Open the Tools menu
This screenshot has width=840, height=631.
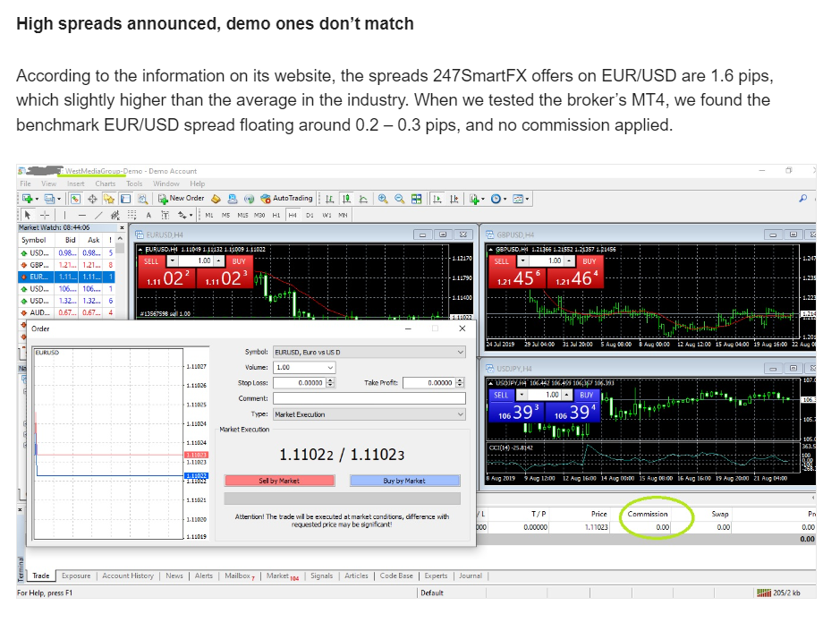(134, 183)
